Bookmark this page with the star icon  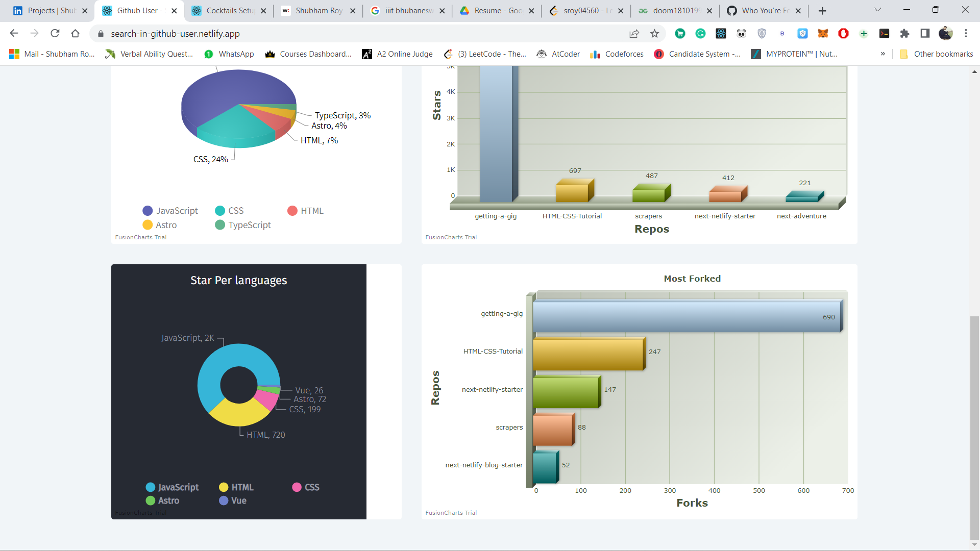coord(654,34)
